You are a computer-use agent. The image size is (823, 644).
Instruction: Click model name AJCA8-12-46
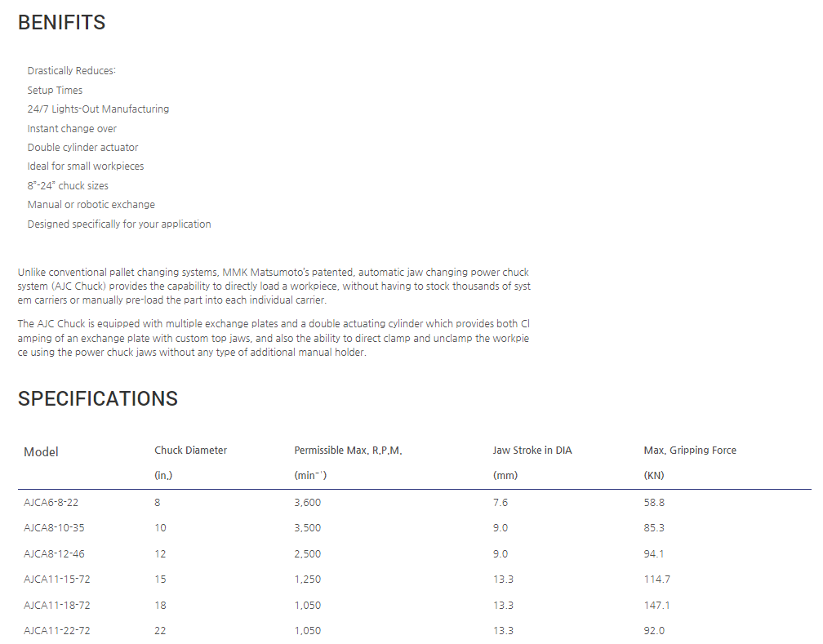(54, 554)
